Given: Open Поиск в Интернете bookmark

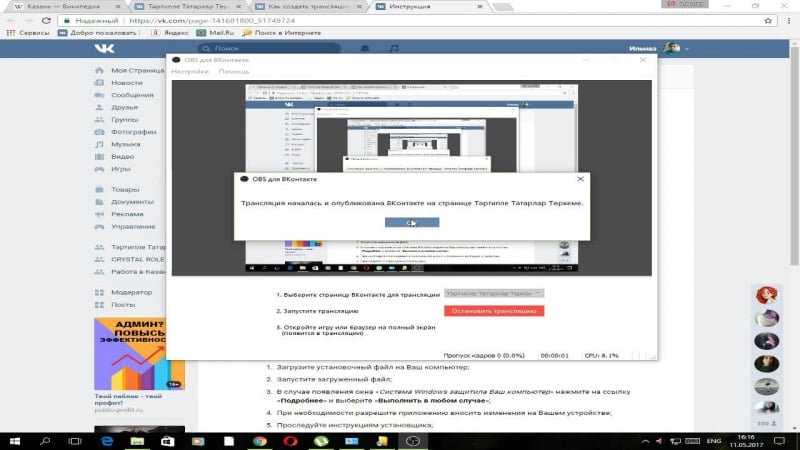Looking at the screenshot, I should (x=282, y=33).
